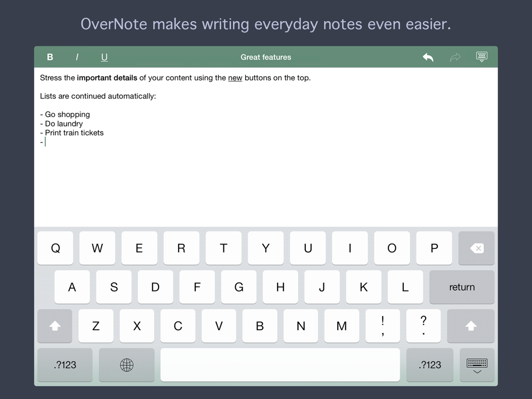Tap the T key

pyautogui.click(x=223, y=248)
